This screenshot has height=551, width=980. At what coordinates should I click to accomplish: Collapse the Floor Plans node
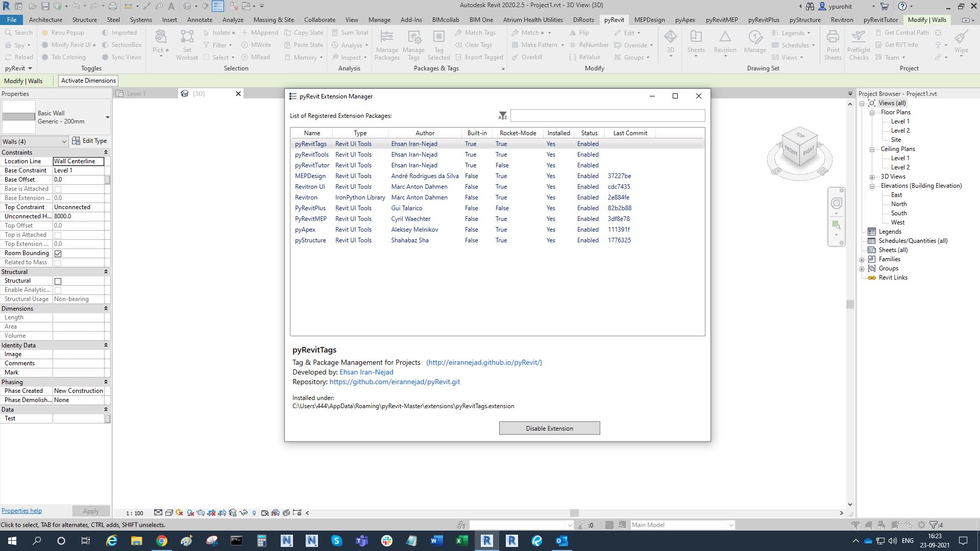[872, 112]
